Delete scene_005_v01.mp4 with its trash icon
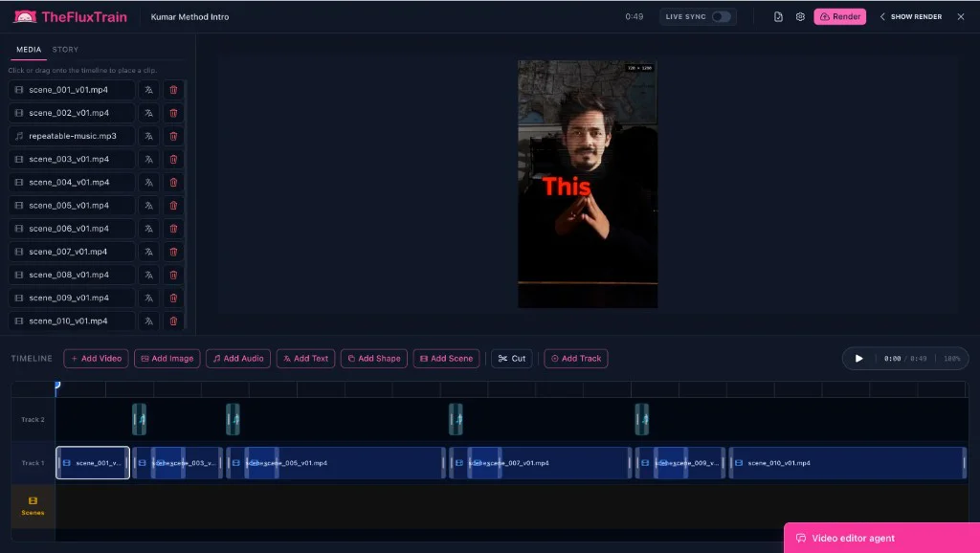The height and width of the screenshot is (553, 980). point(174,206)
